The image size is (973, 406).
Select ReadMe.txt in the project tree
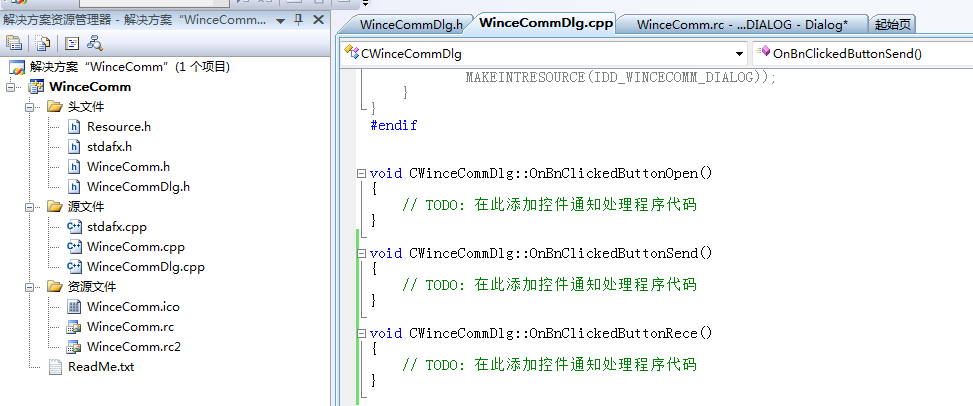(x=100, y=367)
